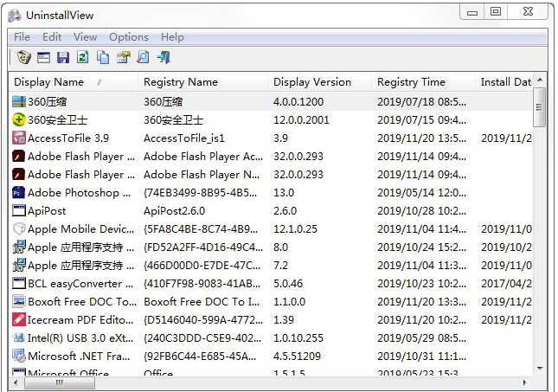Click the vertical scrollbar thumb
The height and width of the screenshot is (392, 558).
[540, 106]
